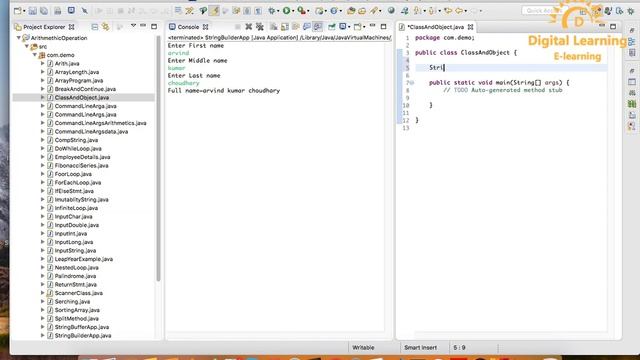
Task: Toggle Mark Occurrences highlighted toolbar button
Action: coord(214,11)
